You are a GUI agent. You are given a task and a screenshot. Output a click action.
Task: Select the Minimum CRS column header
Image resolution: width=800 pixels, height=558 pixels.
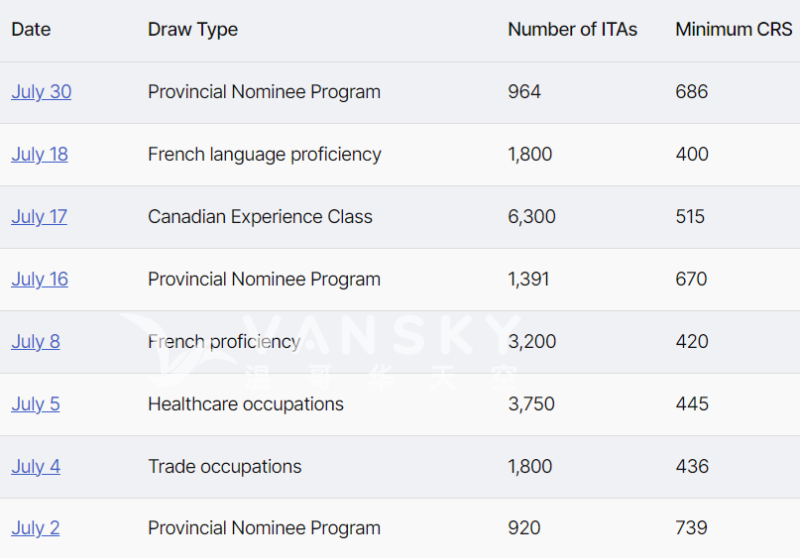[733, 29]
